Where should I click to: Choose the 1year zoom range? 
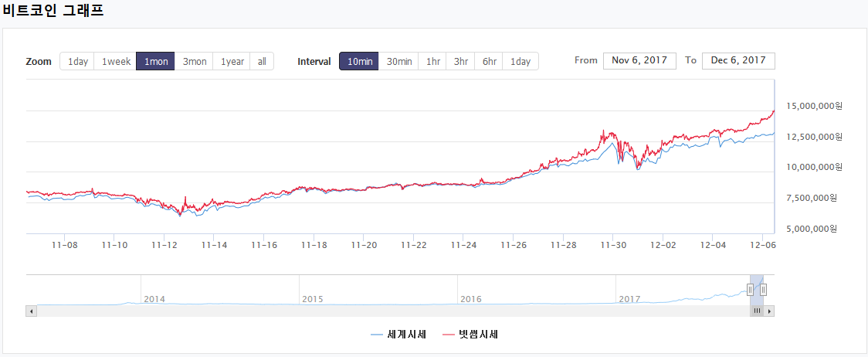[x=232, y=62]
